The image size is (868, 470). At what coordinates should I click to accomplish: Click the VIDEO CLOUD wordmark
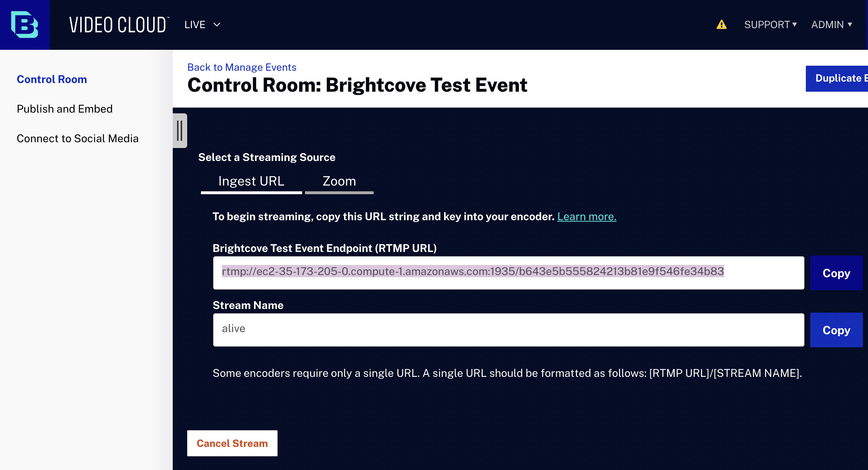coord(119,25)
